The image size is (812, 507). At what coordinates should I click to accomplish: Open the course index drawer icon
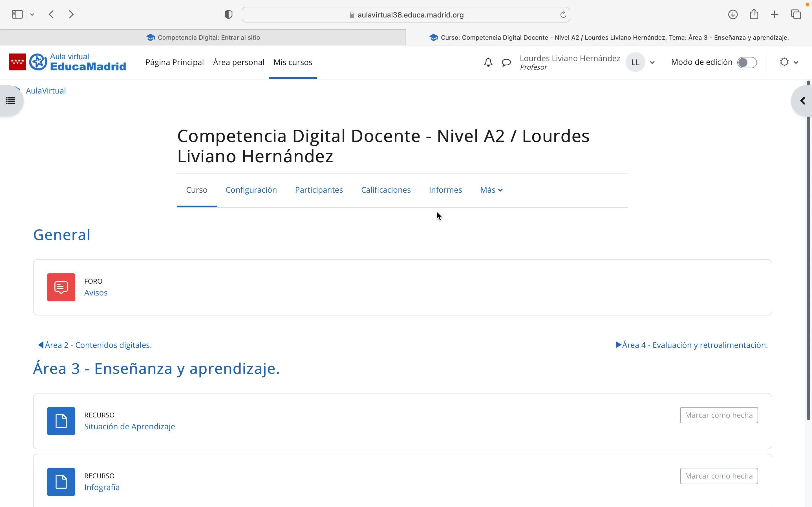pyautogui.click(x=11, y=101)
